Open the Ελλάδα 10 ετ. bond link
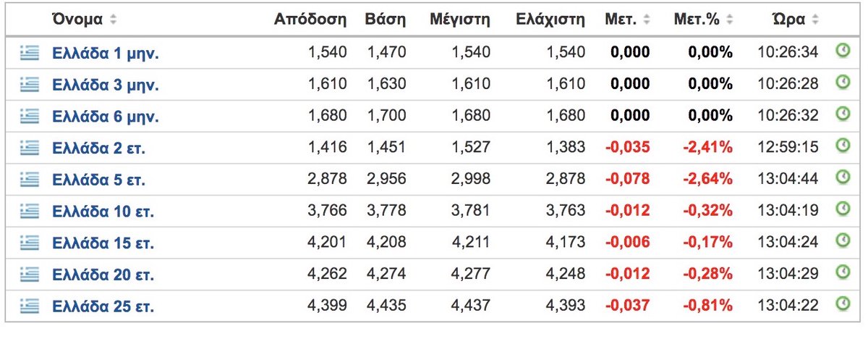 pos(103,212)
